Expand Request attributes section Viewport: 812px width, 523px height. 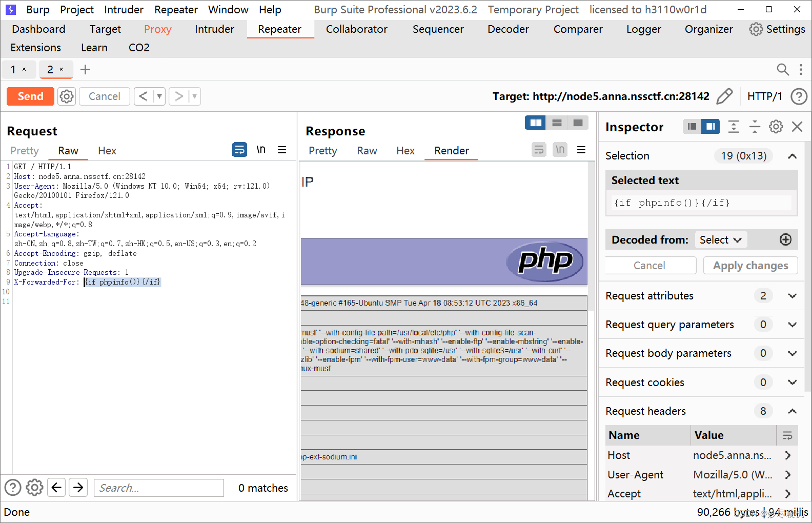(x=792, y=296)
